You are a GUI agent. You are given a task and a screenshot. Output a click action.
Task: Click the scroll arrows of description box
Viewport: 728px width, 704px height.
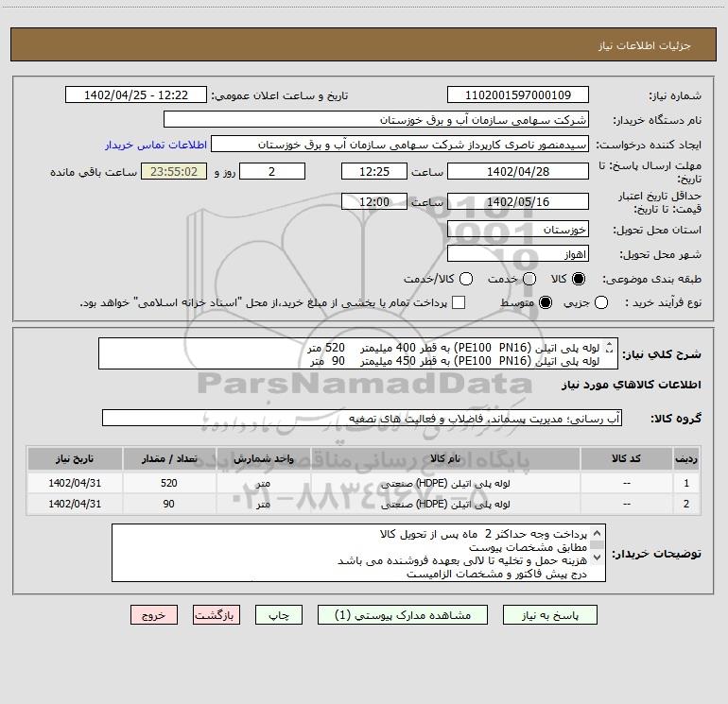click(x=610, y=348)
